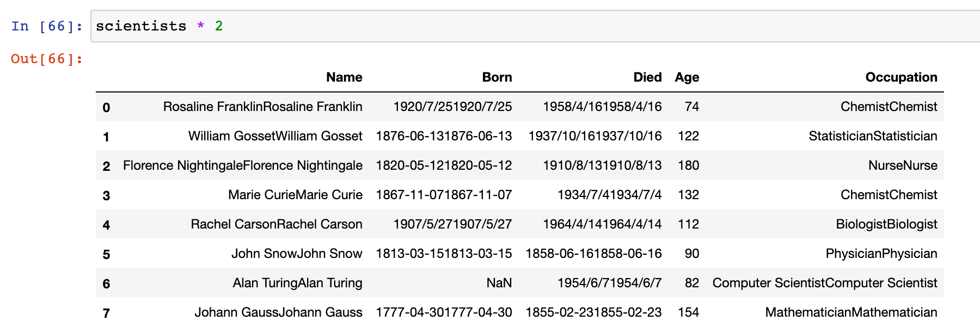980x333 pixels.
Task: Click the Florence Nightingale name cell
Action: 243,165
